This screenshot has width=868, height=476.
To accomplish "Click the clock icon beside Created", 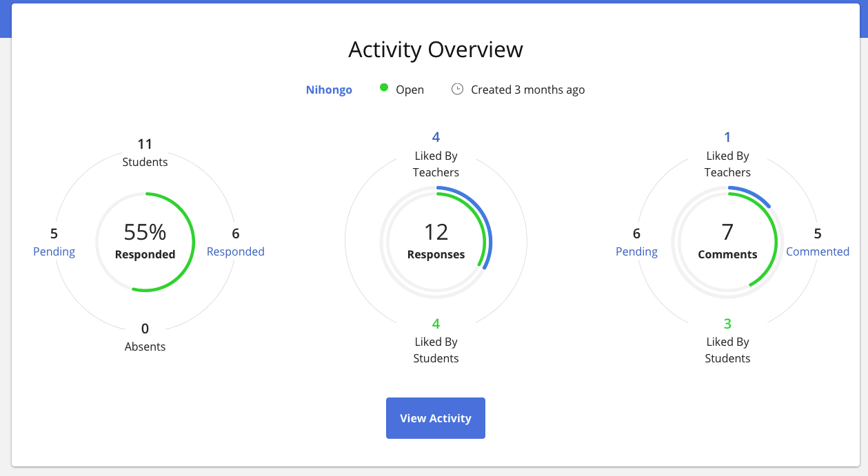I will [x=457, y=89].
